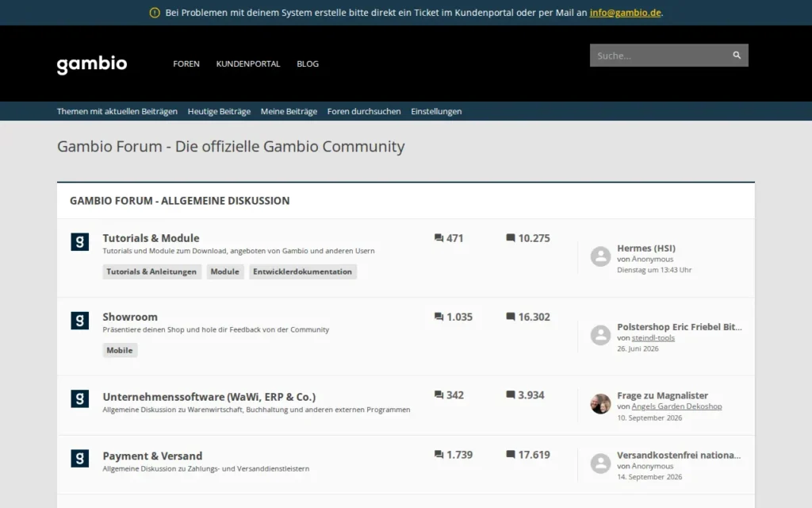Screen dimensions: 812x508
Task: Click the search magnifier icon
Action: click(x=737, y=55)
